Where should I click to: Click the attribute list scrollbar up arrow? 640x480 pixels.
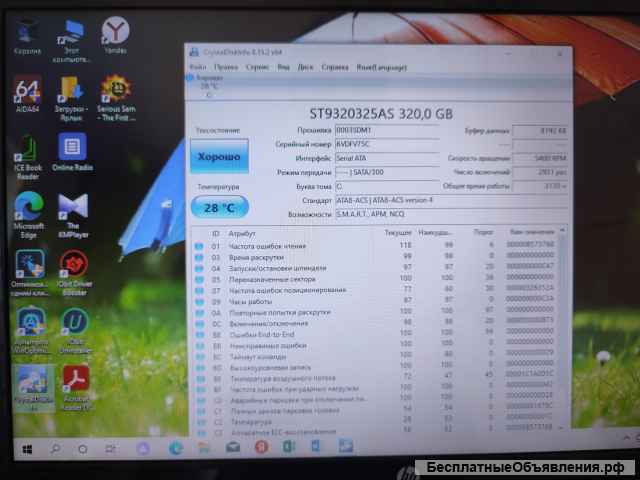point(562,231)
